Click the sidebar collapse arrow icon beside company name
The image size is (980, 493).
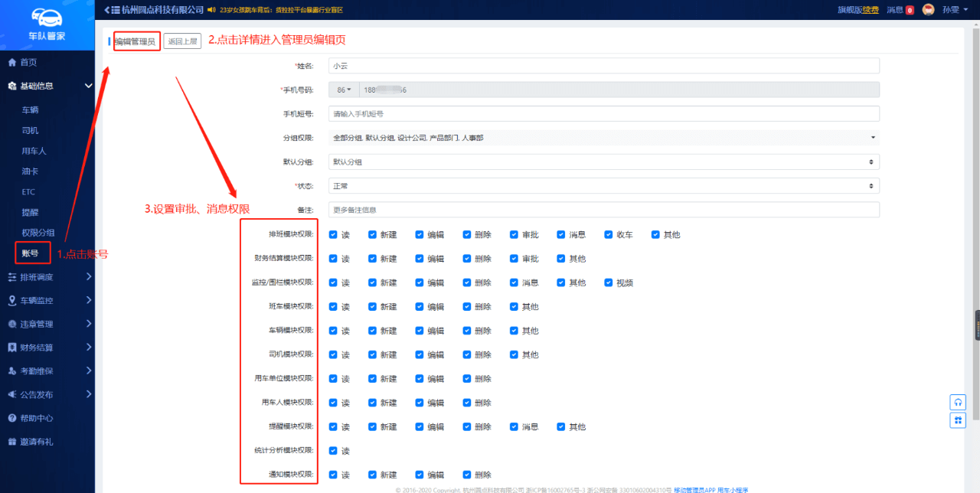(107, 10)
